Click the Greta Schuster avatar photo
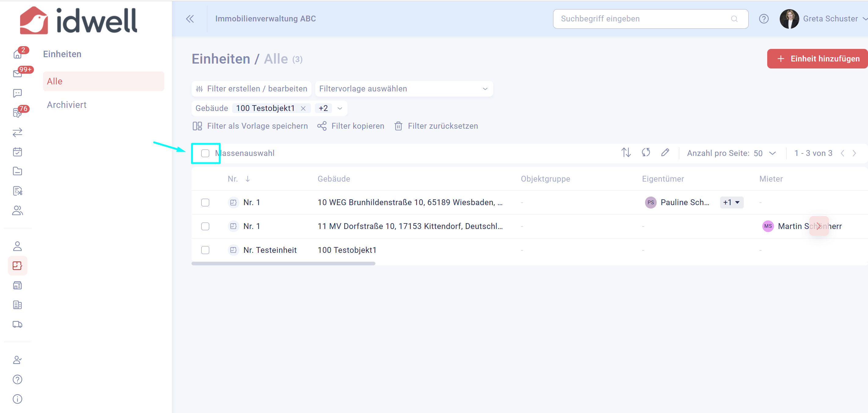Viewport: 868px width, 413px height. click(x=790, y=19)
